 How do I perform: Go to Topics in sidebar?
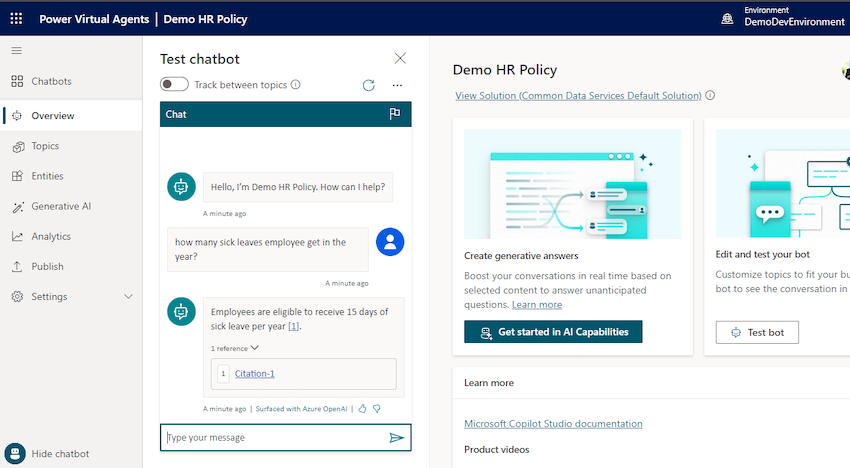coord(45,146)
